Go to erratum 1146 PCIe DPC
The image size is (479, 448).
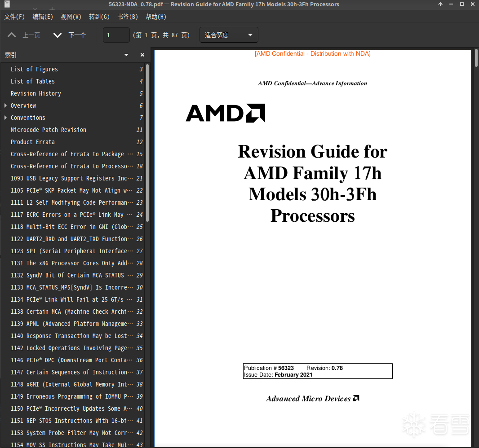click(73, 360)
